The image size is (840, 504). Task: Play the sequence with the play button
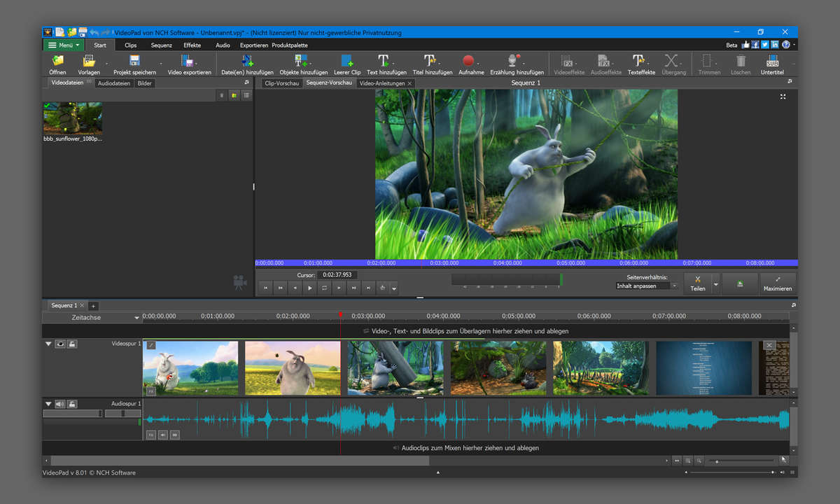(x=310, y=288)
